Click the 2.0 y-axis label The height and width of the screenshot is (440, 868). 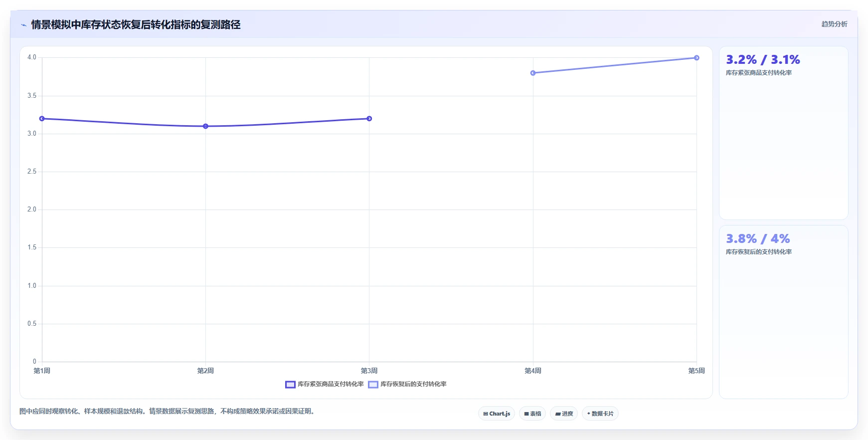click(32, 210)
